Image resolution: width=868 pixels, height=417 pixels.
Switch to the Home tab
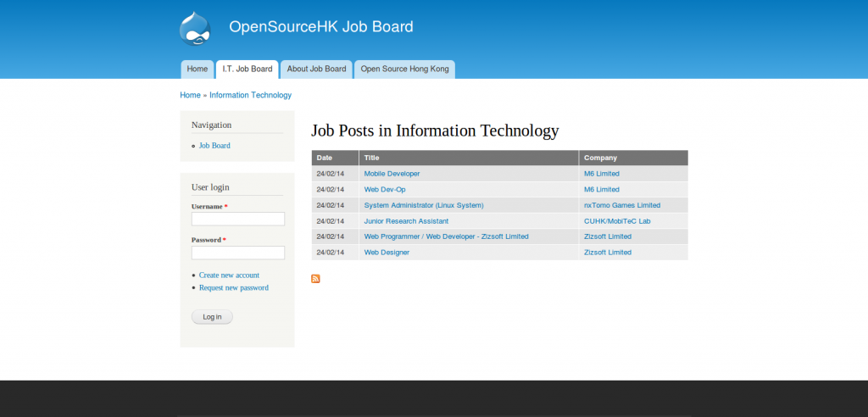(x=197, y=69)
